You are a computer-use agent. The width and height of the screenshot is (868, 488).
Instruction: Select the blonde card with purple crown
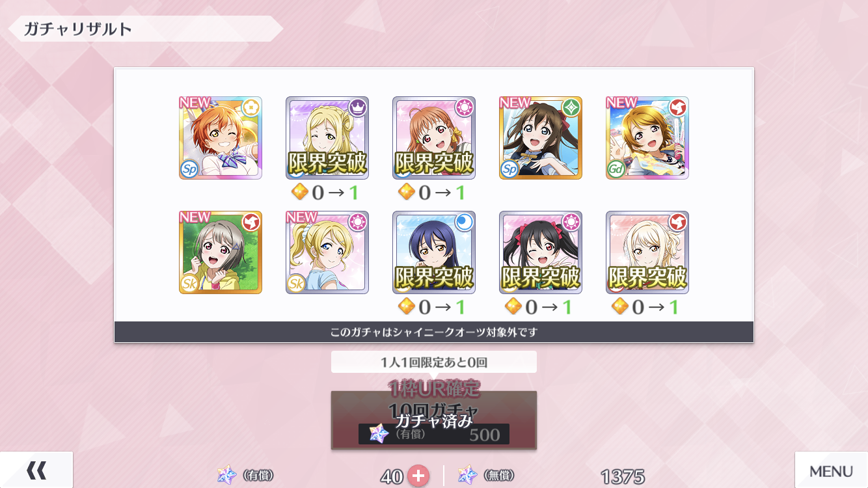pos(327,138)
